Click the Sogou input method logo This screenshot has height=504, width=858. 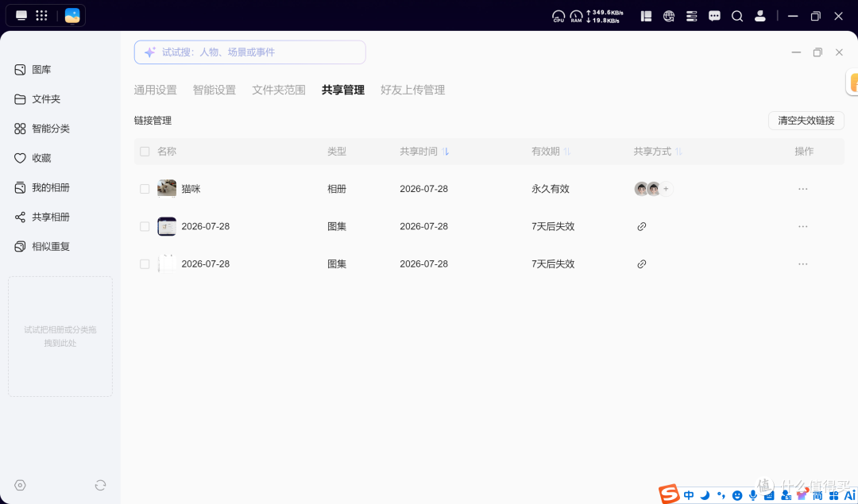[x=669, y=494]
